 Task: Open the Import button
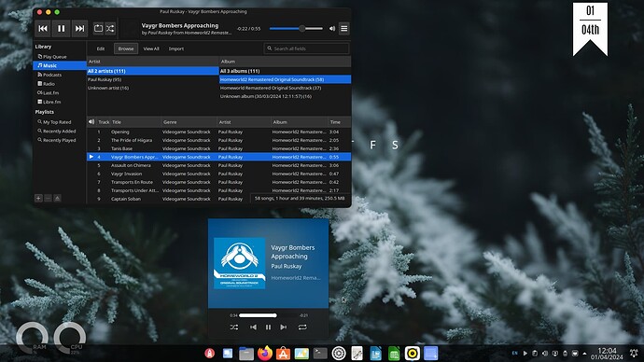click(176, 49)
